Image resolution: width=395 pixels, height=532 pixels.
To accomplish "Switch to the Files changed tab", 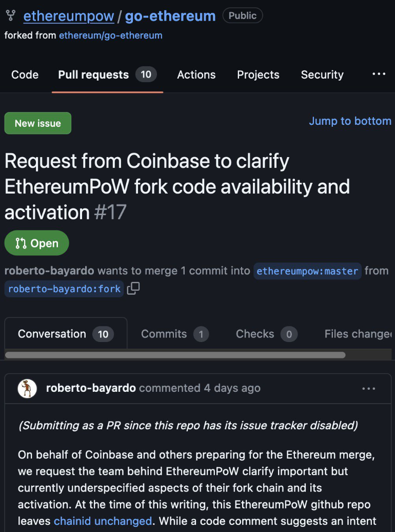I will point(358,334).
